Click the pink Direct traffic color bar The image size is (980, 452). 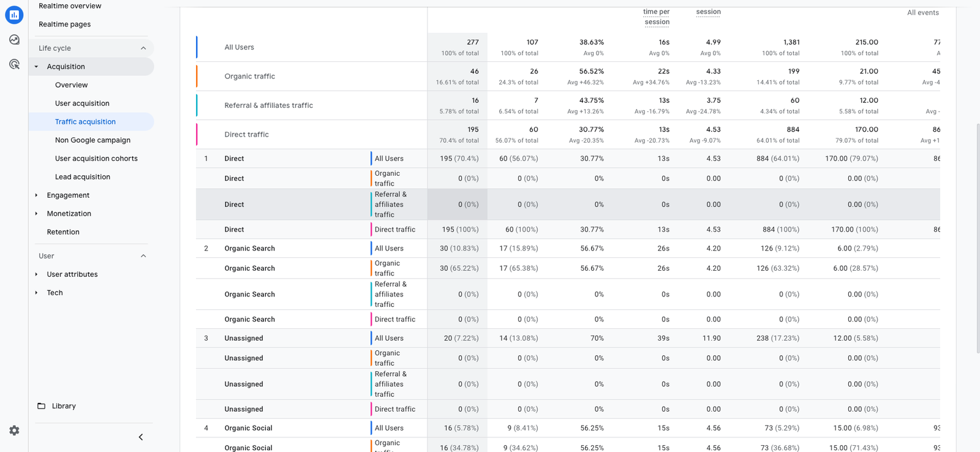197,135
